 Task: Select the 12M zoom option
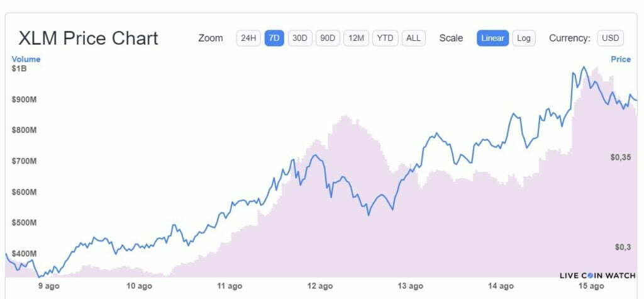[356, 38]
